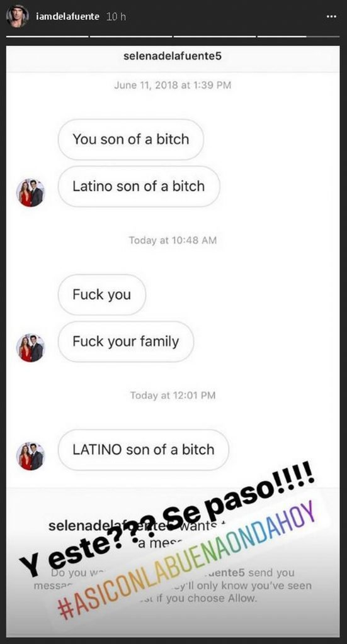This screenshot has height=644, width=347.
Task: Open the three-dot story options menu
Action: pyautogui.click(x=332, y=17)
